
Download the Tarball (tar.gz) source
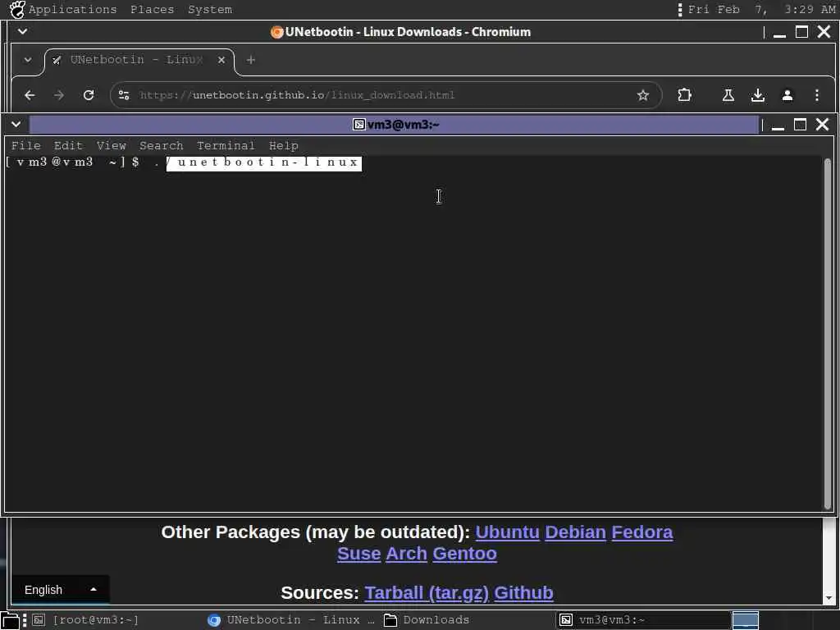427,592
